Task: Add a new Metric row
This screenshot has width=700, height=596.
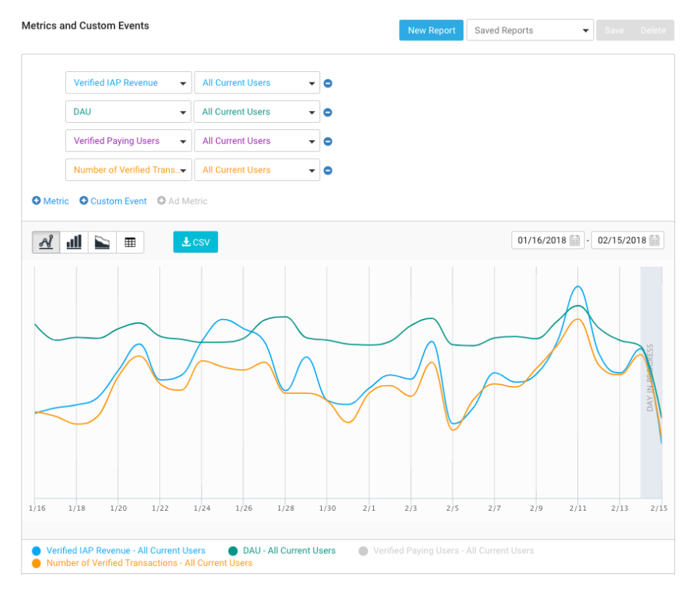Action: pyautogui.click(x=51, y=201)
